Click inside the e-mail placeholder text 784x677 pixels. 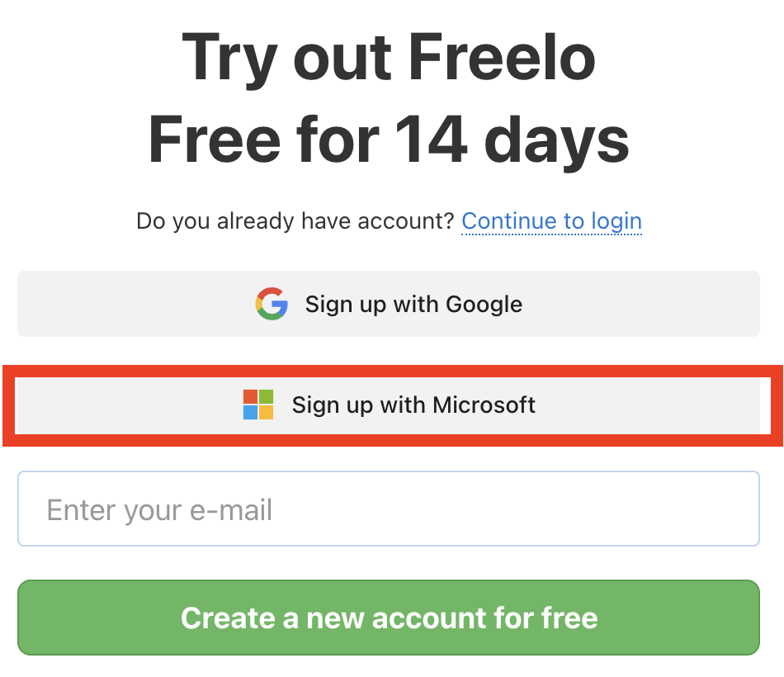click(159, 509)
